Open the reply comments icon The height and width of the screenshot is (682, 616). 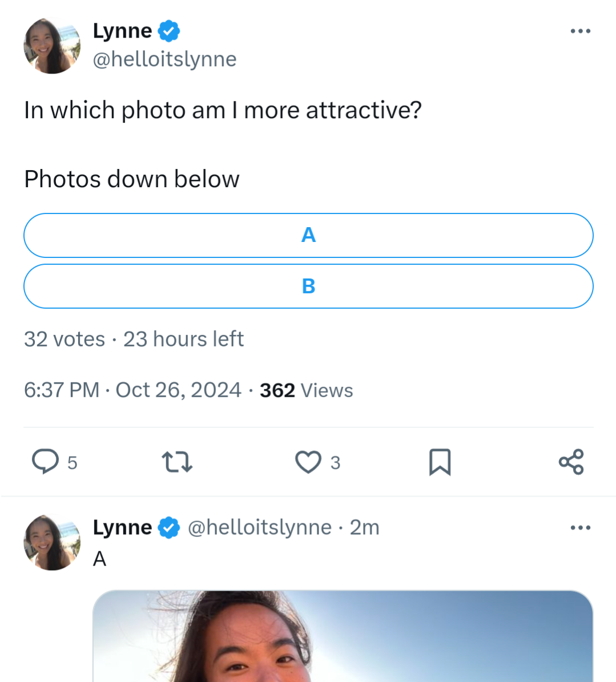pos(46,462)
